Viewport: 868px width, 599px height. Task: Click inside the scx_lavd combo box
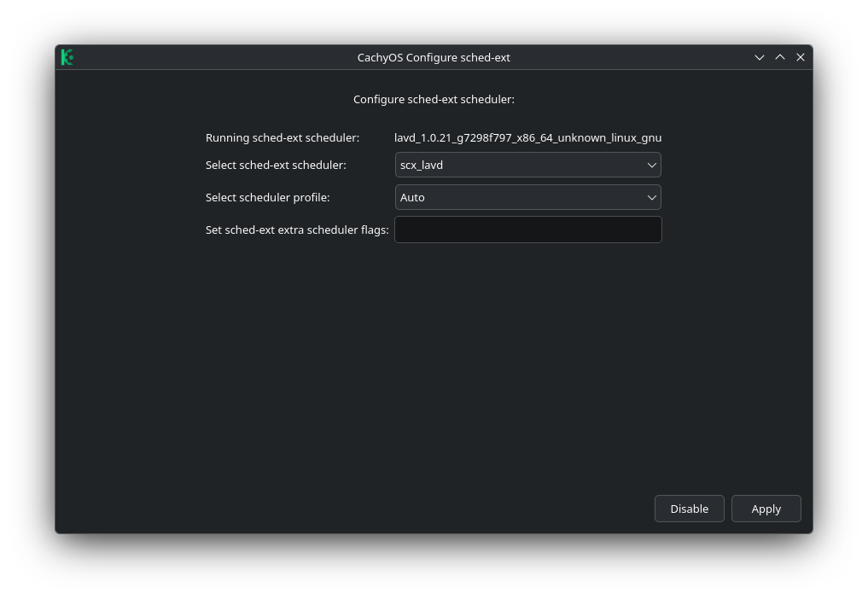pos(512,165)
